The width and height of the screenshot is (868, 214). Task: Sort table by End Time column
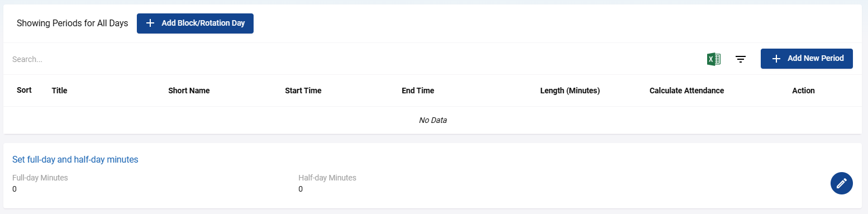tap(418, 91)
